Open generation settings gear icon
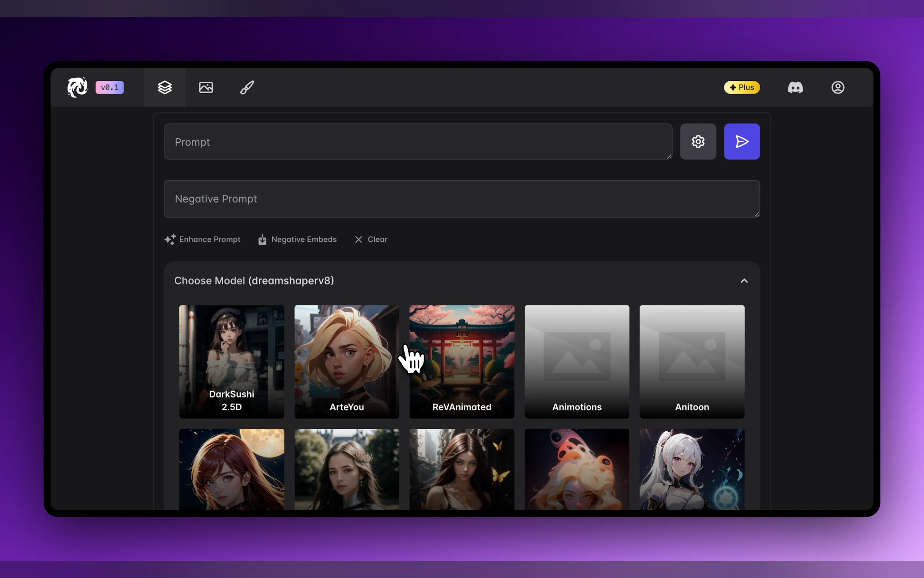 coord(698,142)
